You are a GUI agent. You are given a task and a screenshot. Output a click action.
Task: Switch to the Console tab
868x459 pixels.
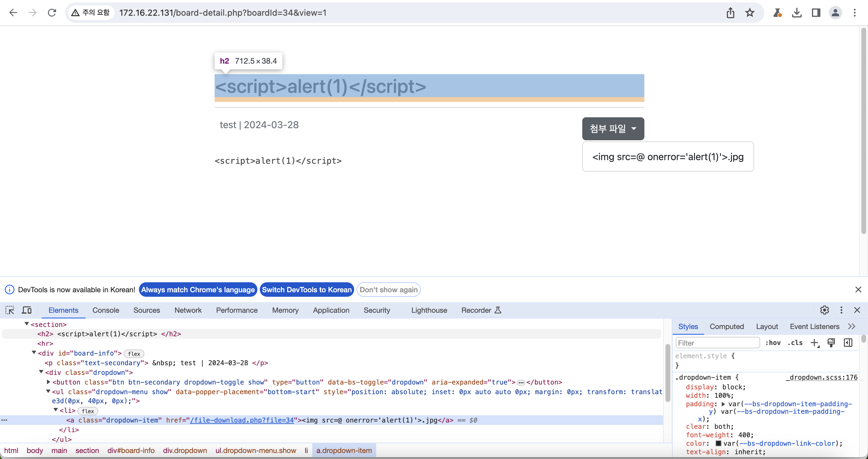[106, 310]
